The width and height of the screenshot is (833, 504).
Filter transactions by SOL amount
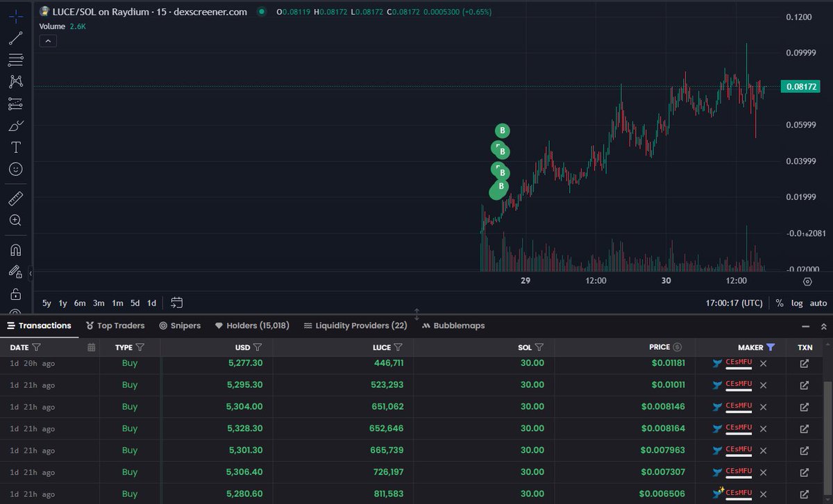click(539, 347)
